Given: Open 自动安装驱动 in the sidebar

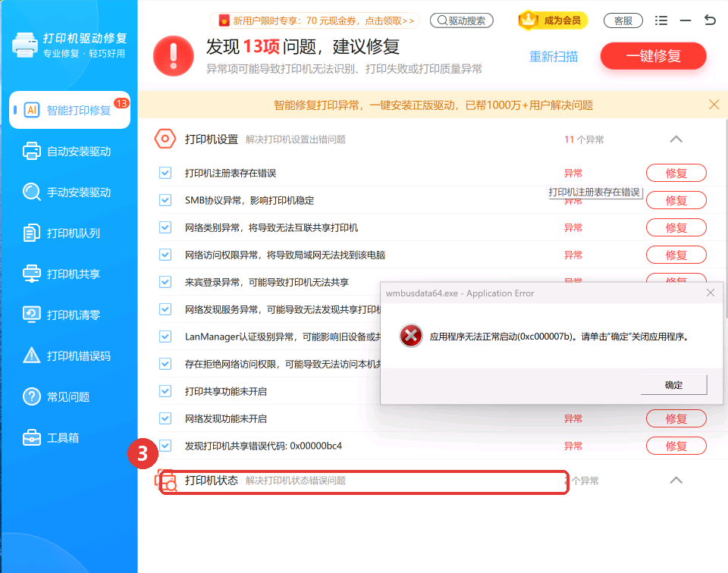Looking at the screenshot, I should pos(70,152).
